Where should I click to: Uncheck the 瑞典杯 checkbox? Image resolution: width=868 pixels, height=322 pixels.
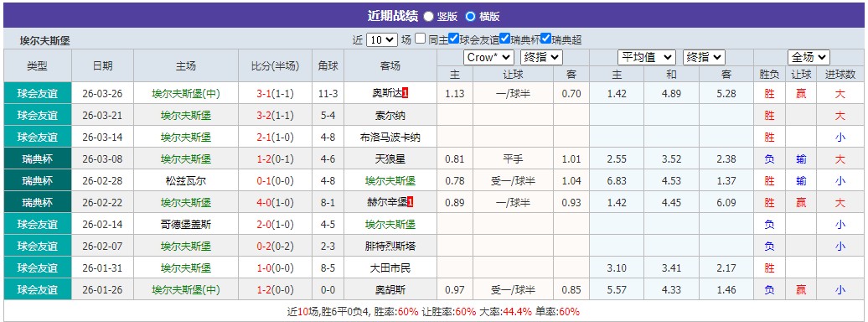(x=504, y=39)
